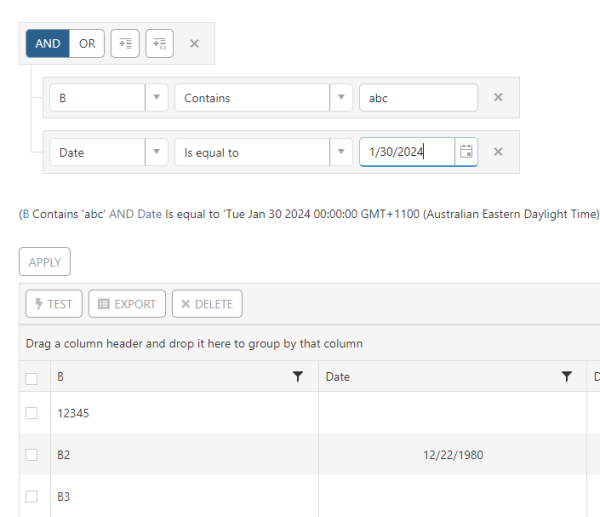The width and height of the screenshot is (600, 517).
Task: Open the Date column filter menu
Action: click(x=567, y=377)
